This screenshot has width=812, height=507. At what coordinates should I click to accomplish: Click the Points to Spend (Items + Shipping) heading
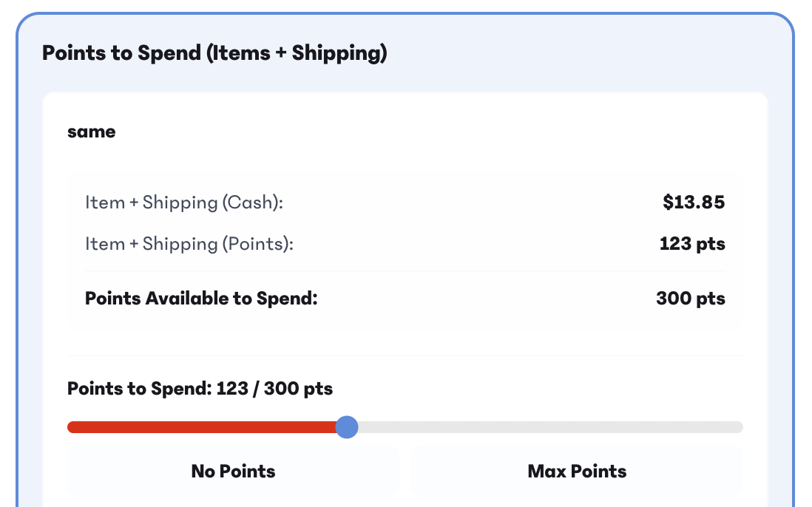[214, 53]
